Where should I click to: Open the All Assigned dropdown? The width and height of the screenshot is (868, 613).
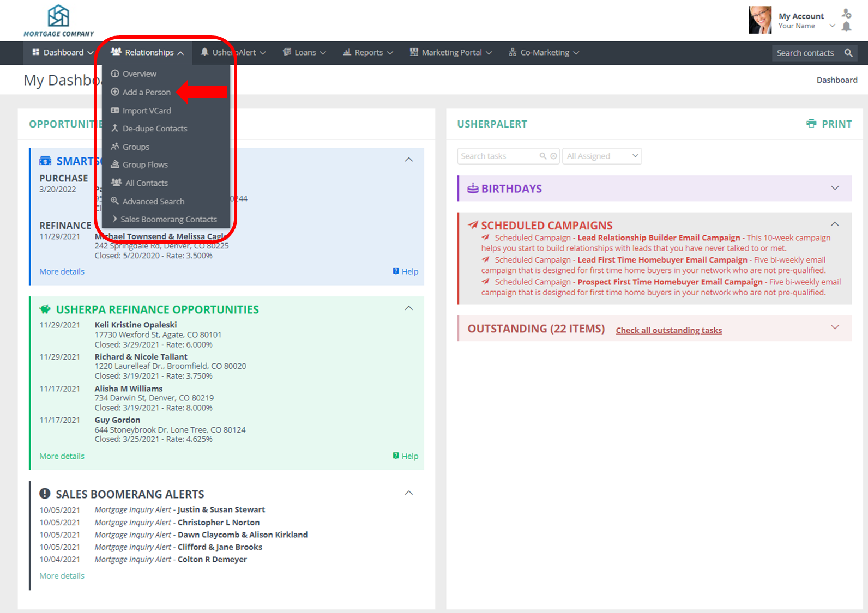coord(602,156)
